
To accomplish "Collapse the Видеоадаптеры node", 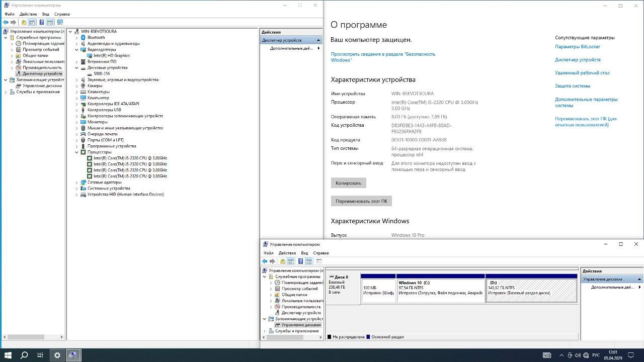I will [x=77, y=50].
